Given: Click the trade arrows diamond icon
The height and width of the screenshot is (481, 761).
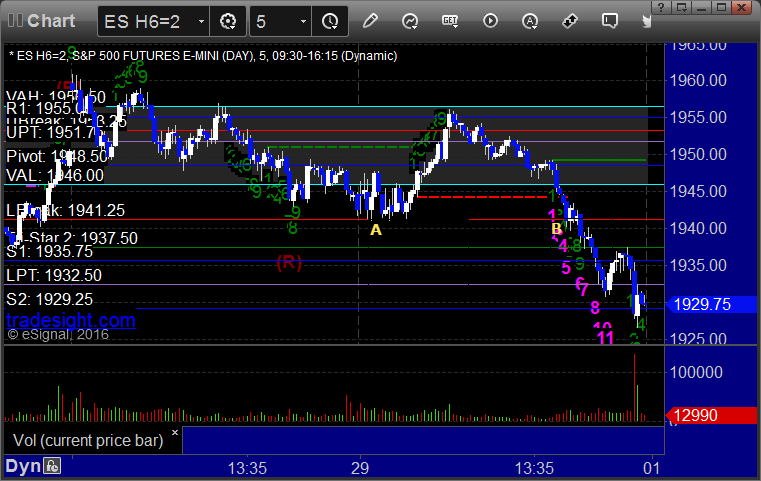Looking at the screenshot, I should tap(570, 21).
